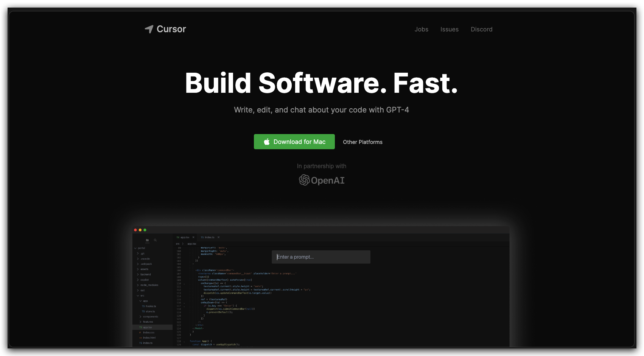Click 'Enter a prompt...' field in preview

click(321, 257)
